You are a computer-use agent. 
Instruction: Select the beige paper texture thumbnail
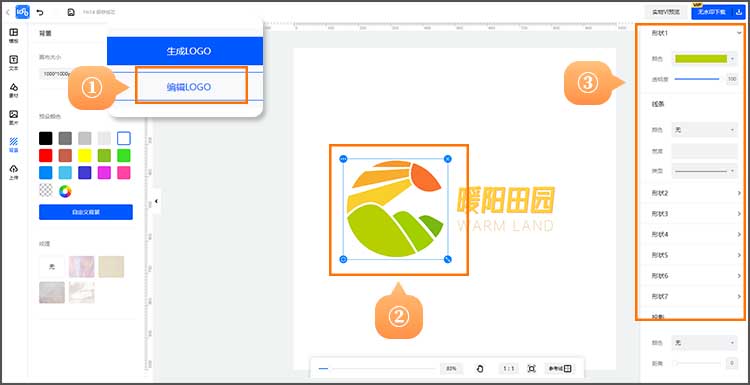pos(111,267)
